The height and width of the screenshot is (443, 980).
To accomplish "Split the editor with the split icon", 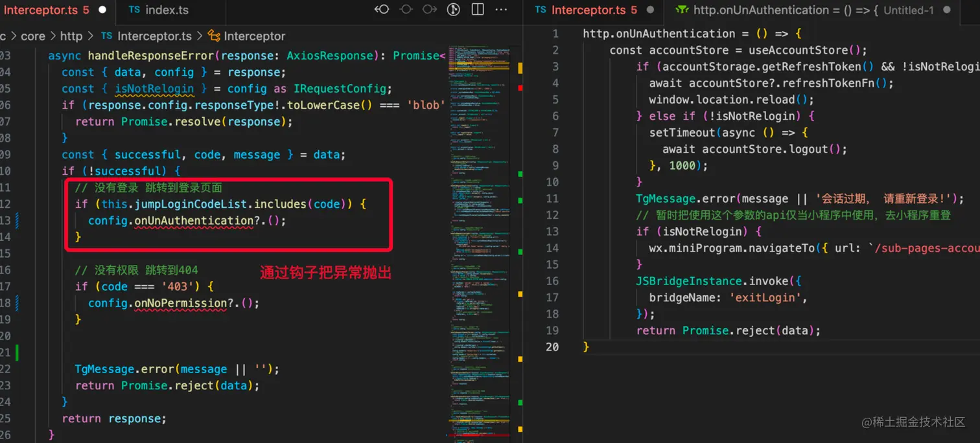I will 478,10.
